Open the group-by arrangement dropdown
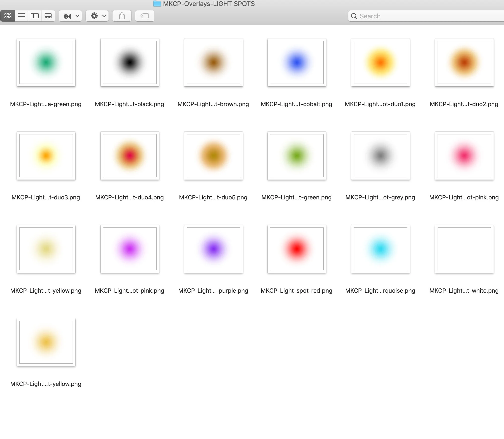The height and width of the screenshot is (439, 504). [71, 16]
